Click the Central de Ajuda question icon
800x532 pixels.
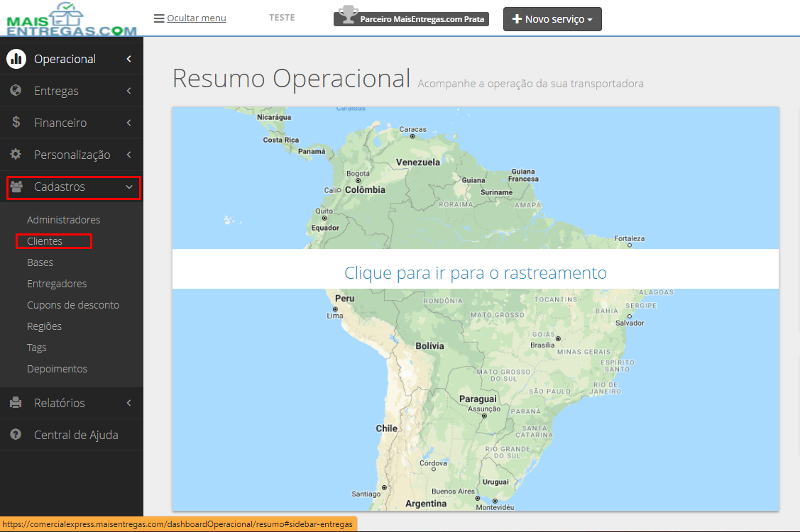[x=16, y=434]
